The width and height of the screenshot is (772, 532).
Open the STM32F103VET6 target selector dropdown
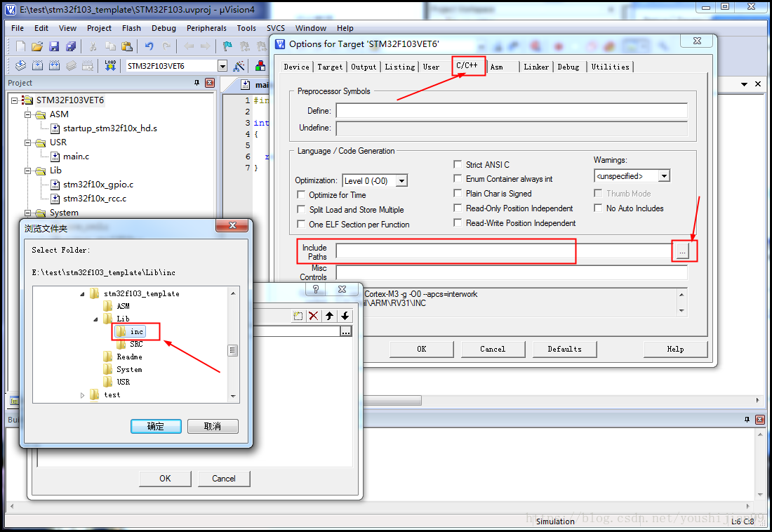(222, 66)
